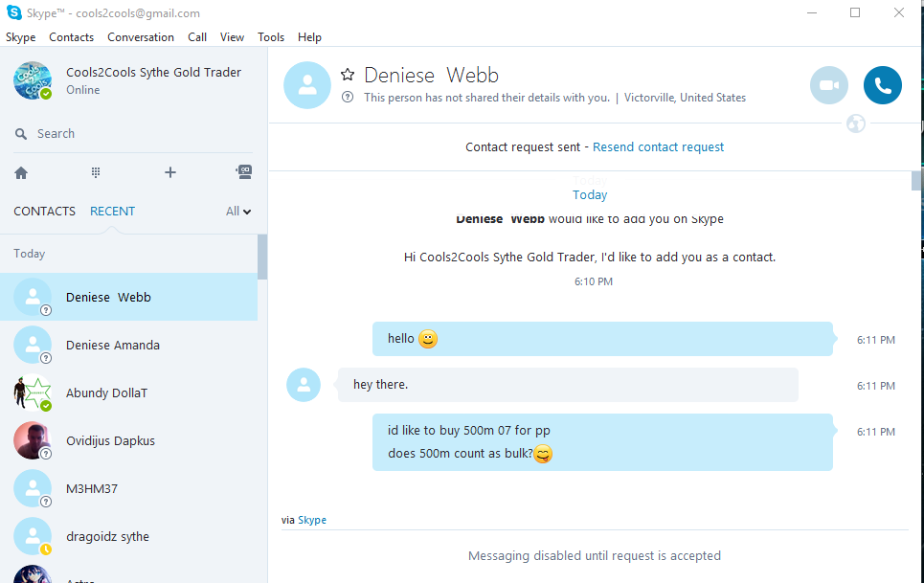Open the Help menu
The image size is (924, 583).
coord(309,37)
